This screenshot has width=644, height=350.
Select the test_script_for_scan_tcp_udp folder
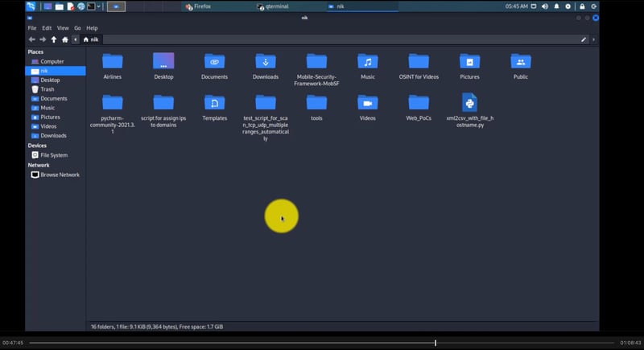(266, 117)
